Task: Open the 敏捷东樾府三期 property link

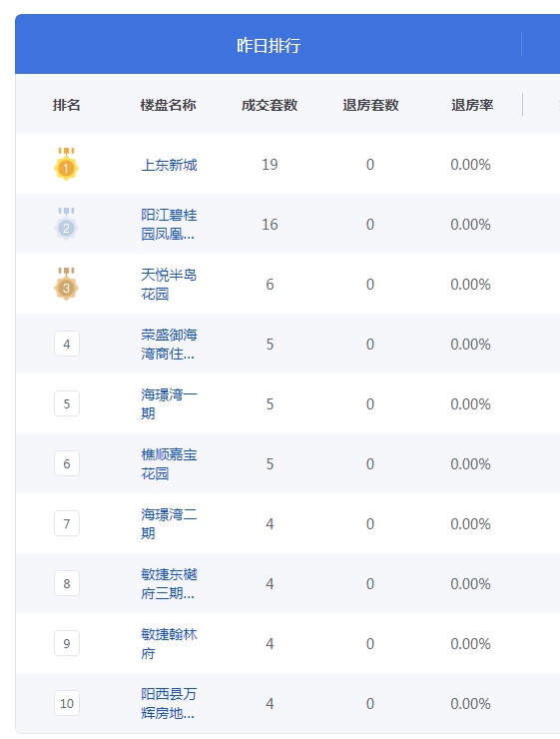Action: pos(169,583)
